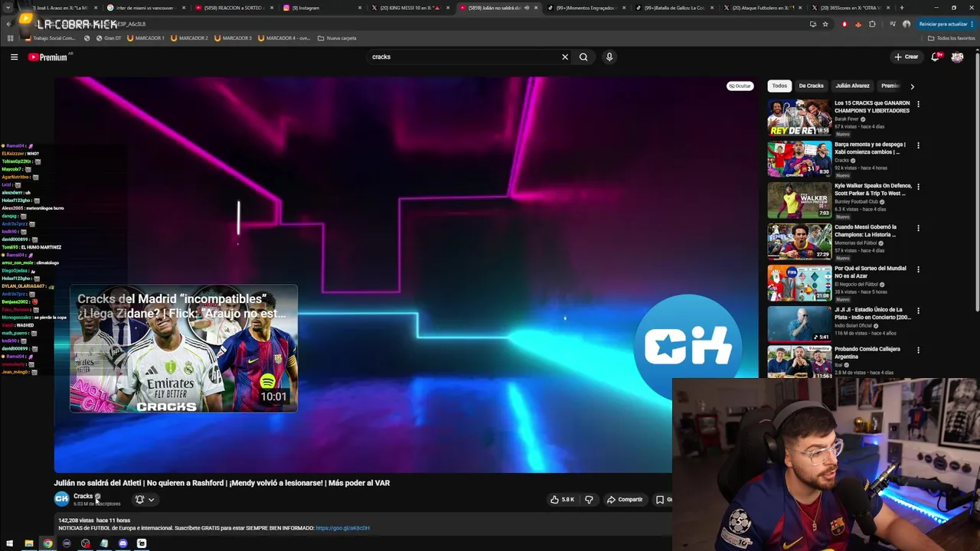Click the video title 'Julián no saldrá del Atleti'
The height and width of the screenshot is (551, 980).
222,483
